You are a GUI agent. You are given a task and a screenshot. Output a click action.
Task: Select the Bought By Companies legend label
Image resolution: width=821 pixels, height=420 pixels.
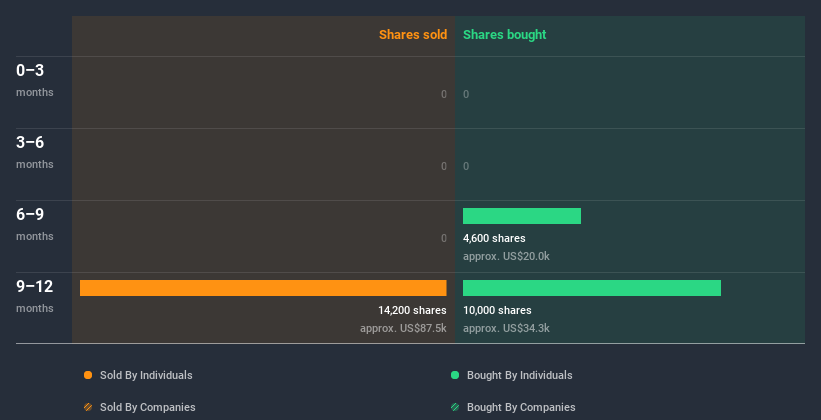[521, 407]
